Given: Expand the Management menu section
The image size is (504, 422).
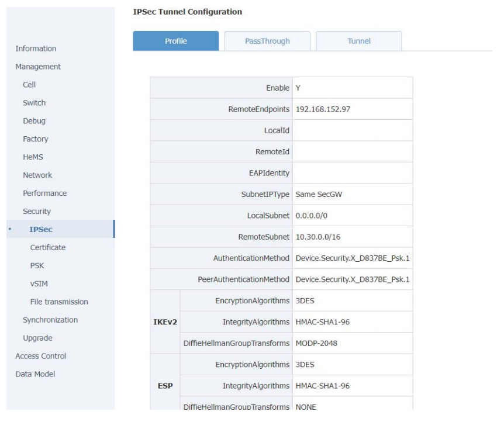Looking at the screenshot, I should pyautogui.click(x=38, y=67).
